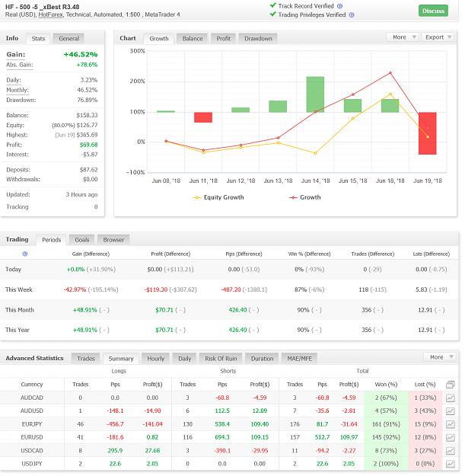Open EURUSD row chart icon
The width and height of the screenshot is (465, 476).
[450, 437]
